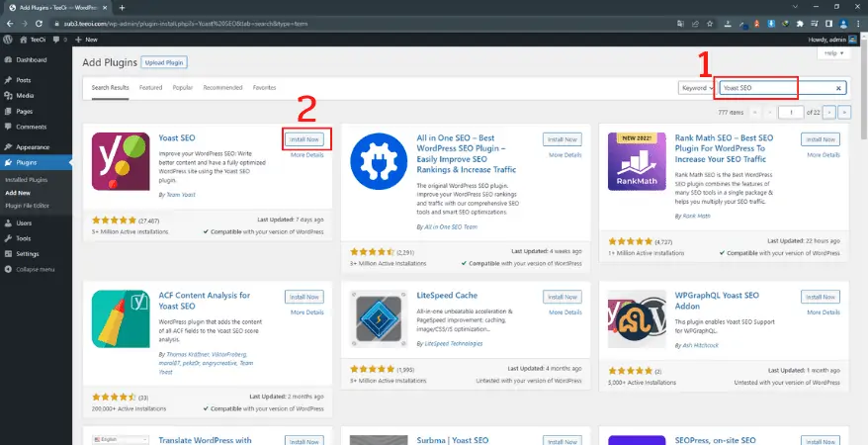View More Details for LiteSpeed Cache
868x445 pixels.
click(565, 312)
